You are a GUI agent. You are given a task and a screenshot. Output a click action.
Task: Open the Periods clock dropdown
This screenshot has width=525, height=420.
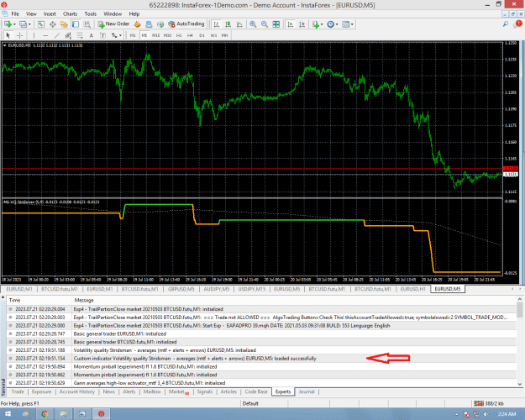332,24
